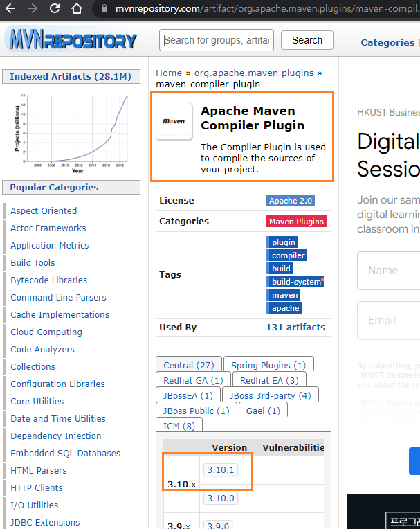Click the Apache 2.0 license badge
This screenshot has width=420, height=529.
(291, 201)
